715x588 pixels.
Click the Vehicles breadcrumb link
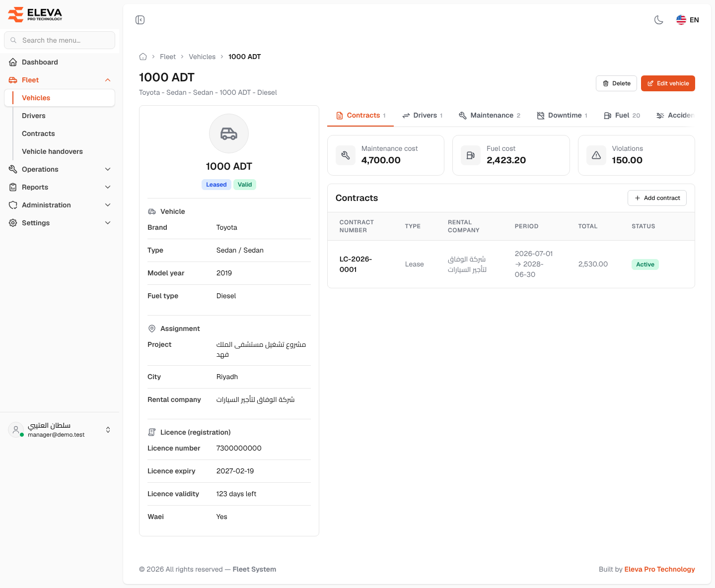click(202, 57)
